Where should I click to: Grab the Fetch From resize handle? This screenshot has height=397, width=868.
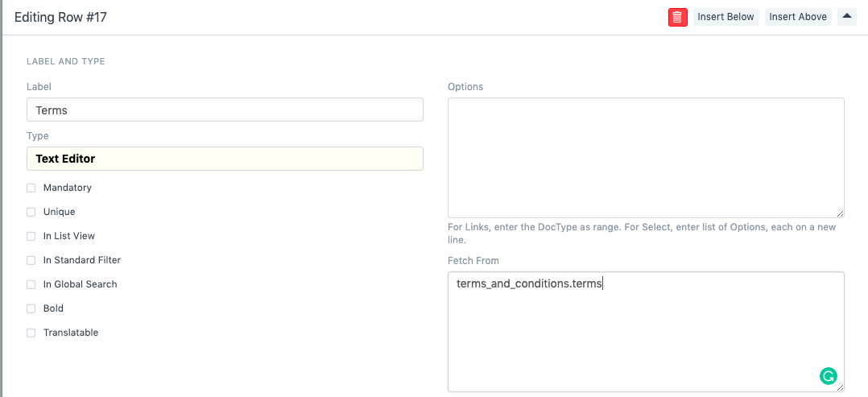[840, 387]
